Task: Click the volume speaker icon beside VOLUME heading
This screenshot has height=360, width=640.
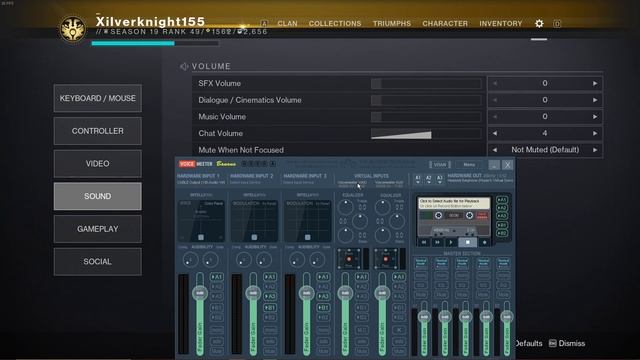Action: click(184, 67)
